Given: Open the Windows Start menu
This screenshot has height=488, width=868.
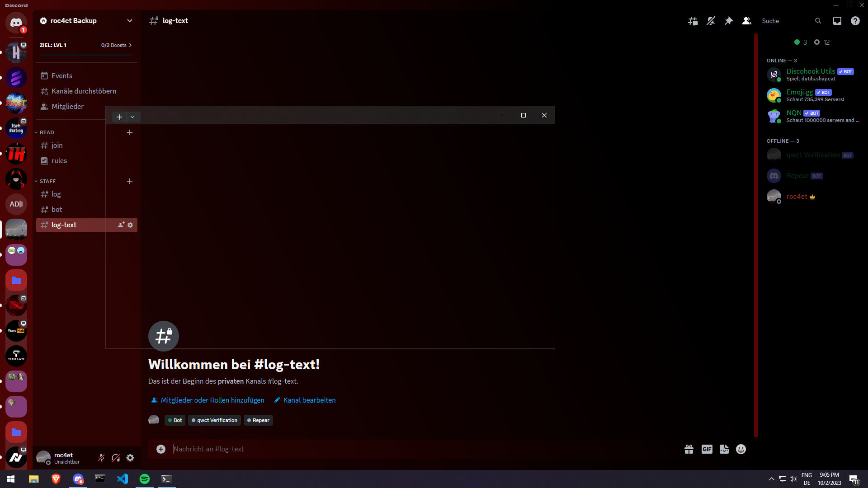Looking at the screenshot, I should click(11, 479).
